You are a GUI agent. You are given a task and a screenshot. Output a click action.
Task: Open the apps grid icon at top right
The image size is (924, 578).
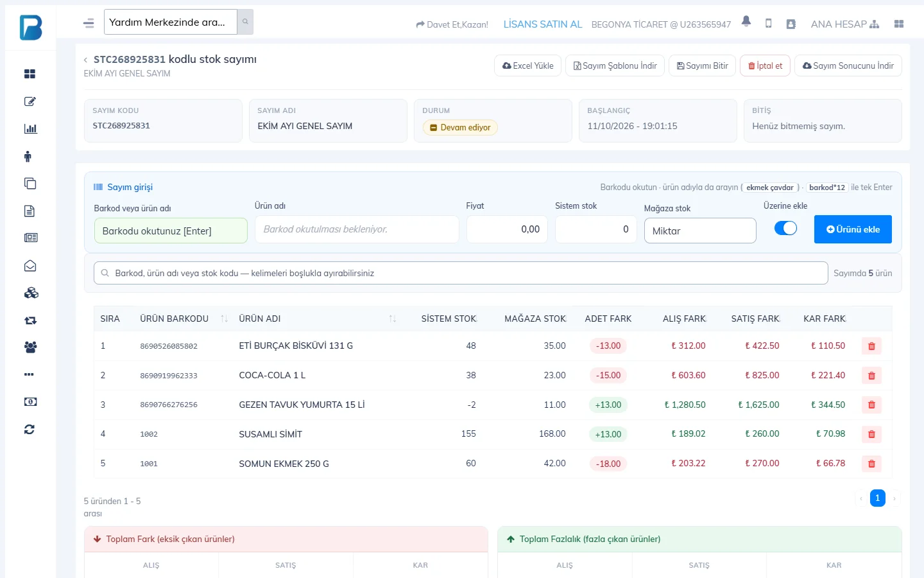pyautogui.click(x=899, y=24)
